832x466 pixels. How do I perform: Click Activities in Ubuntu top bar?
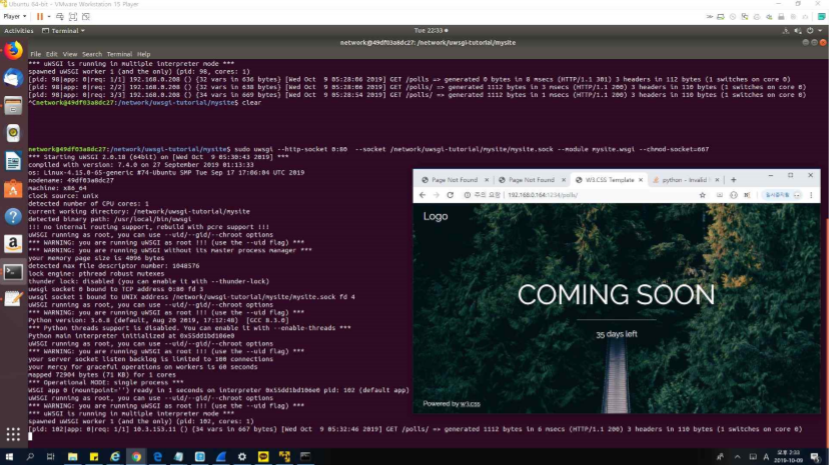[19, 31]
